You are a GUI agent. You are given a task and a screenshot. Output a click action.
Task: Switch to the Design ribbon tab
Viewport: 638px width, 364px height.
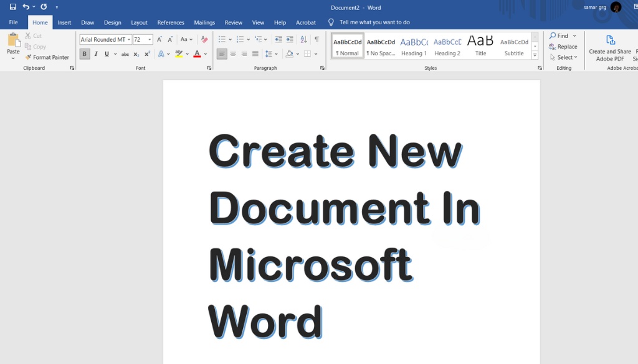(112, 22)
